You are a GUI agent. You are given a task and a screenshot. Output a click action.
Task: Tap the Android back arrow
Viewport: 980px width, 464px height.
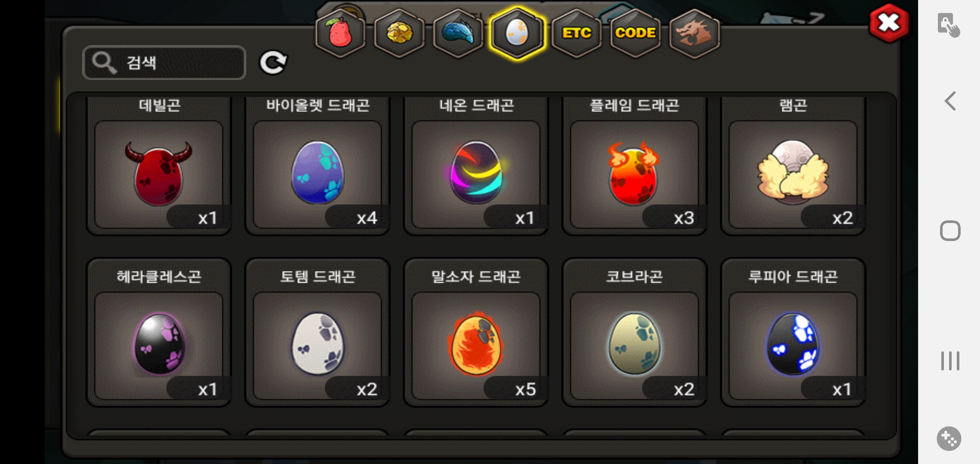[950, 101]
